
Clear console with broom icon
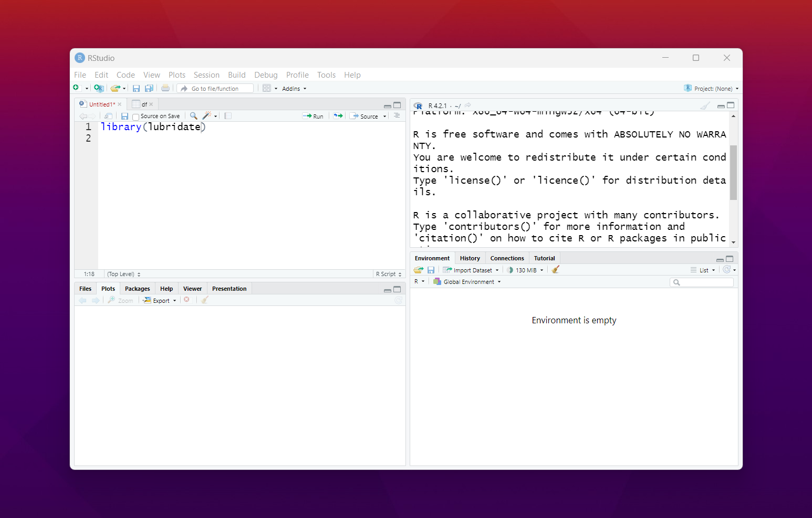pyautogui.click(x=705, y=105)
